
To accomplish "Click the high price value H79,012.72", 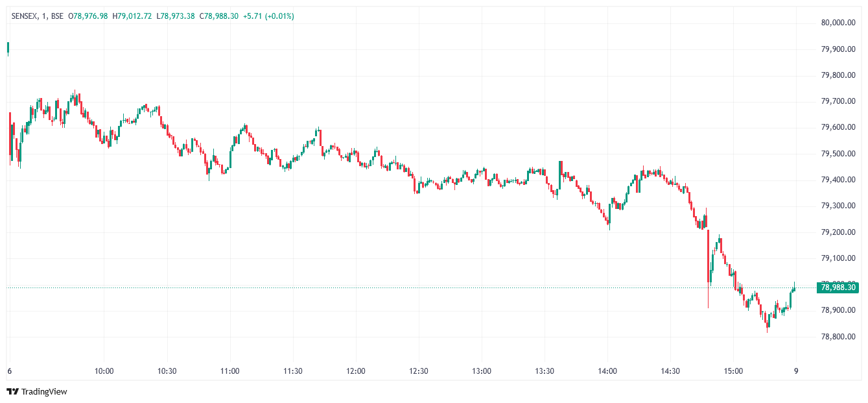I will [132, 16].
